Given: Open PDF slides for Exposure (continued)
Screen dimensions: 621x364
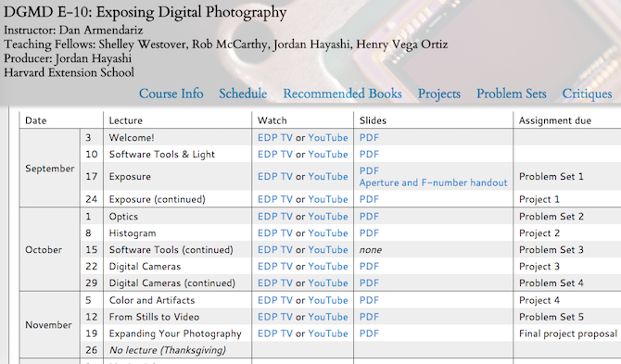Looking at the screenshot, I should 369,199.
